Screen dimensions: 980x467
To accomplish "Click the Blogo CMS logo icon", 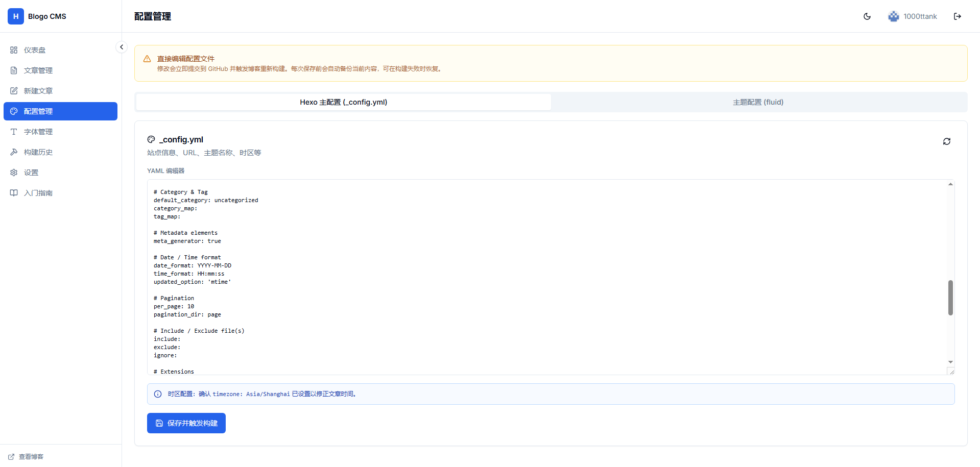I will pyautogui.click(x=16, y=16).
